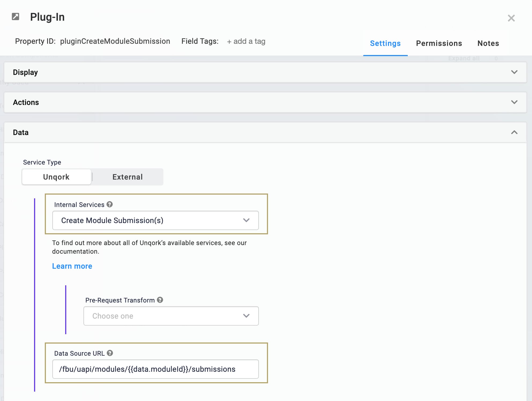Follow the Learn more link
The image size is (532, 401).
[x=72, y=266]
